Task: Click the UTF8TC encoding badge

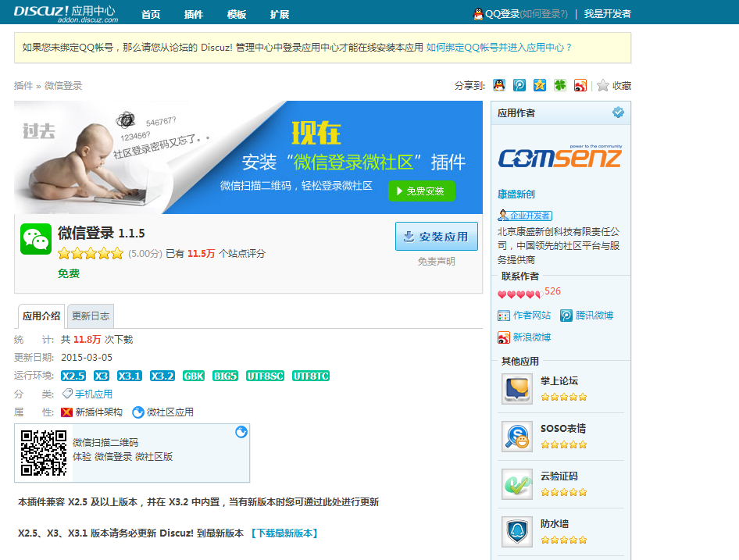Action: tap(311, 376)
